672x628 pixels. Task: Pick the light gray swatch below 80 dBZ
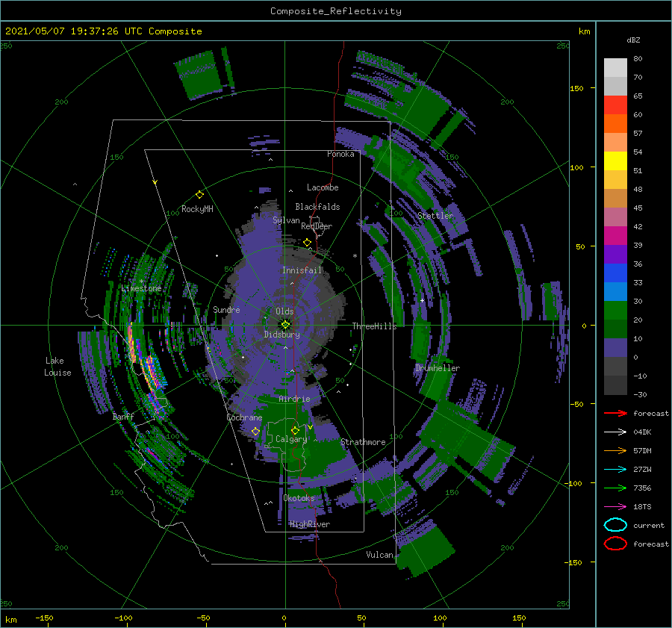tap(615, 68)
